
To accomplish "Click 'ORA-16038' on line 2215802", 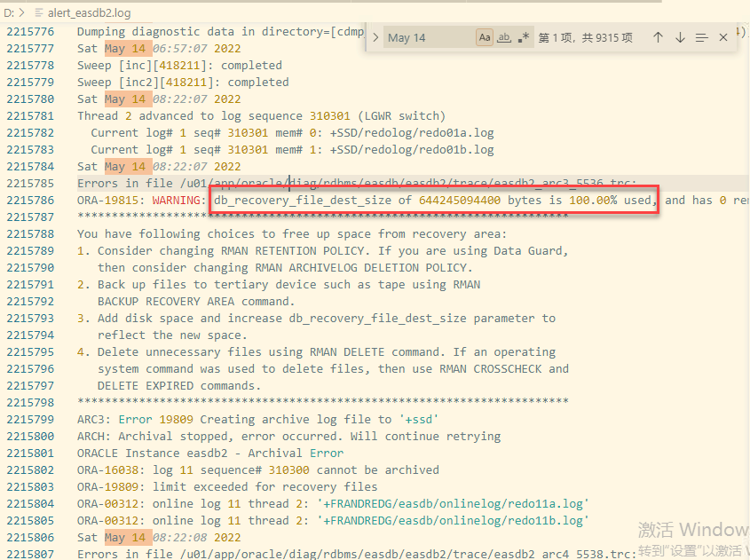I will pyautogui.click(x=108, y=470).
